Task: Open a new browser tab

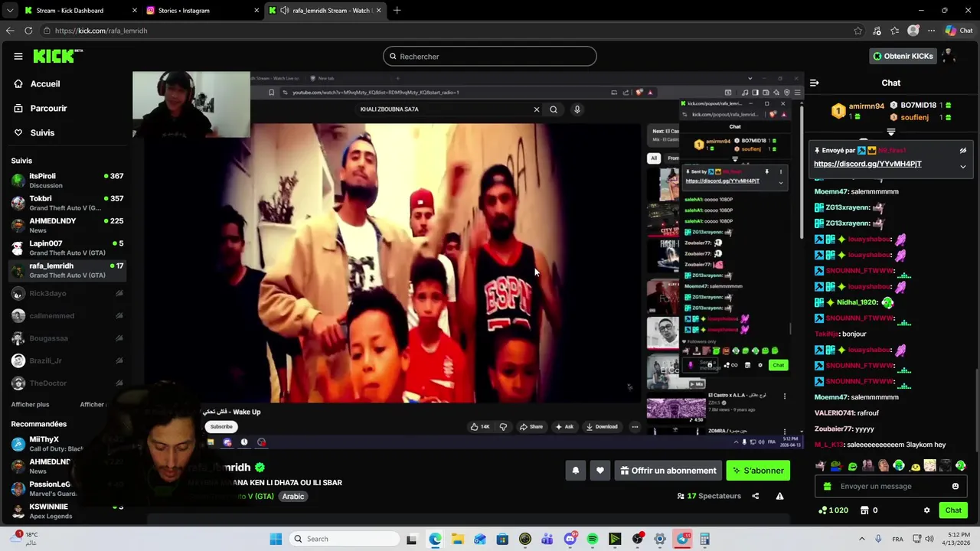Action: pos(397,11)
